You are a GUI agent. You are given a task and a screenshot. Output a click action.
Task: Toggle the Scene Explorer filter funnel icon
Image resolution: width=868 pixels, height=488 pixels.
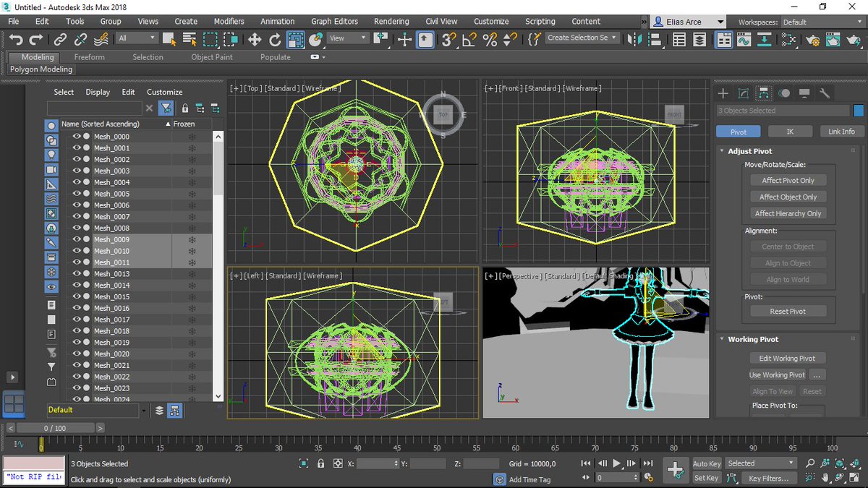tap(166, 108)
